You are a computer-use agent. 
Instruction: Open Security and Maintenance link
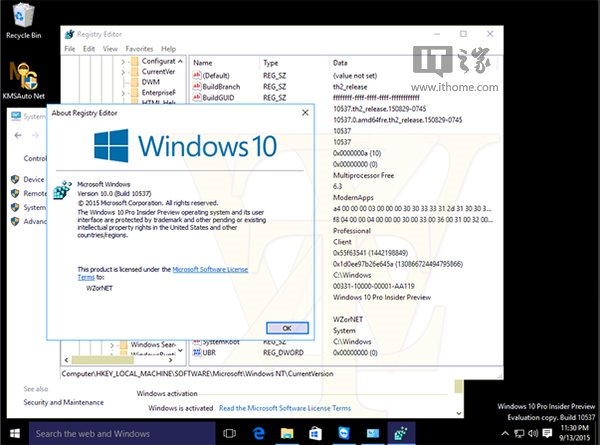pos(64,402)
